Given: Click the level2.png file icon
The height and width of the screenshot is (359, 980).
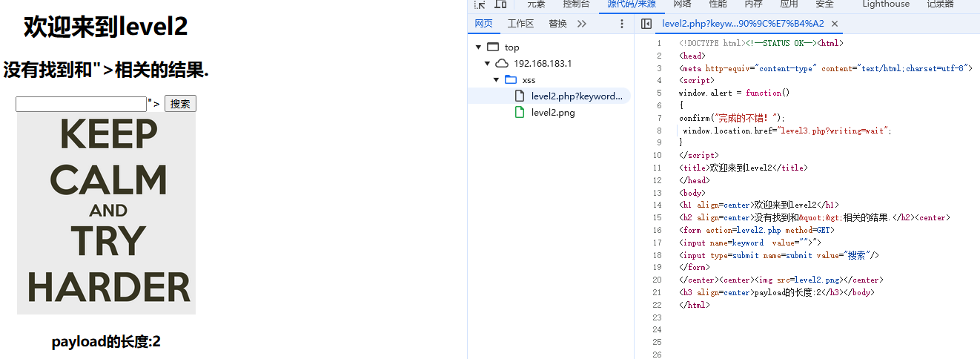Looking at the screenshot, I should [520, 113].
